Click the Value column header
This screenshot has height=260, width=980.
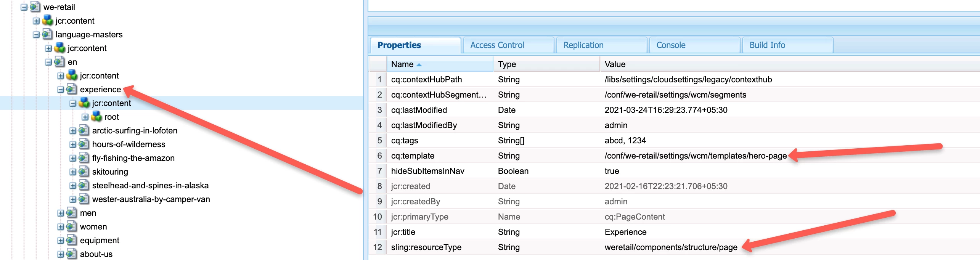tap(790, 64)
